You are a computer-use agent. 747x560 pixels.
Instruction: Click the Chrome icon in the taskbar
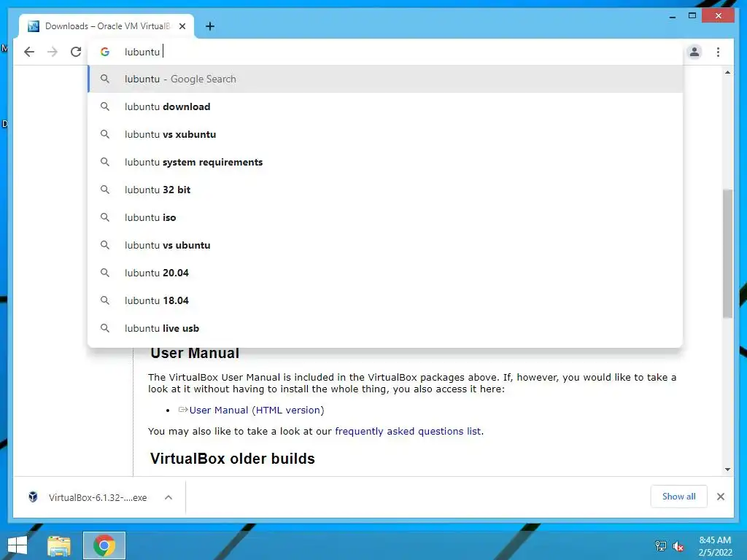[104, 545]
